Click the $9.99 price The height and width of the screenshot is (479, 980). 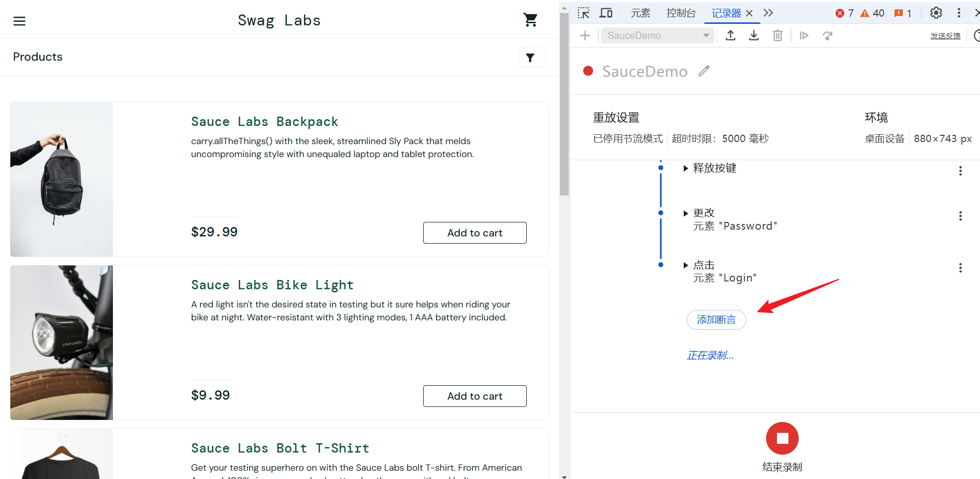[210, 395]
